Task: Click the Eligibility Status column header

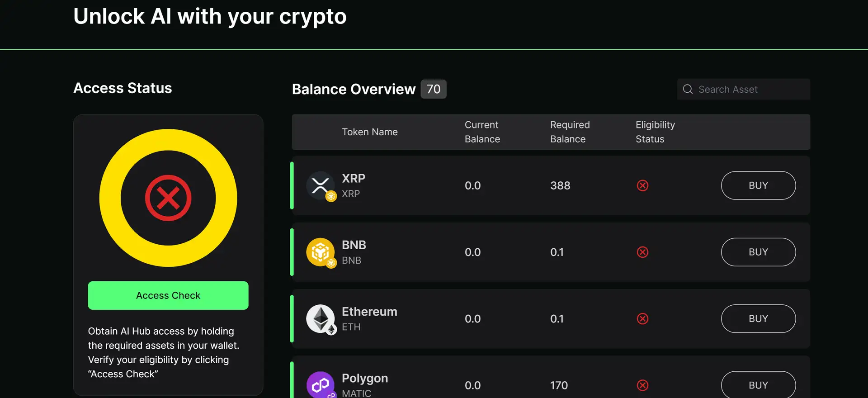Action: pos(655,132)
